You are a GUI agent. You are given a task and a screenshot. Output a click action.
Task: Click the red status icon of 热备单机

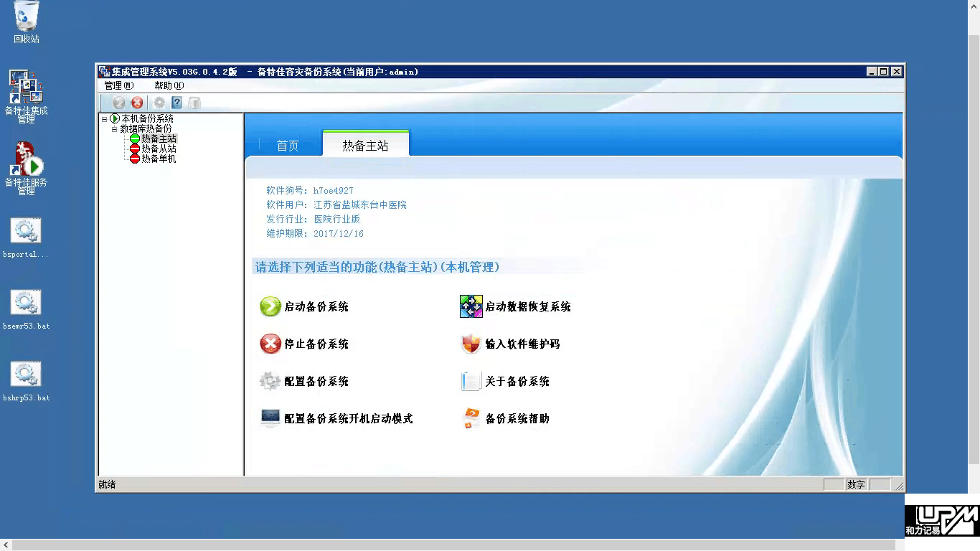coord(135,159)
